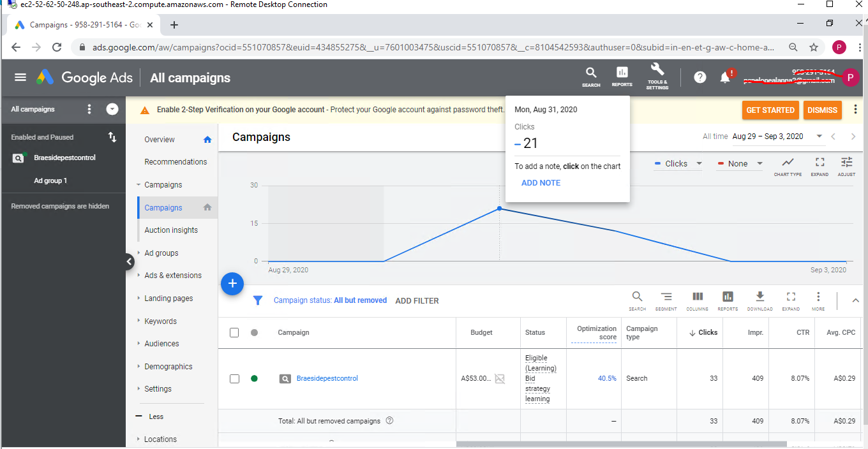
Task: Select Ad group 1 in account tree
Action: click(50, 180)
